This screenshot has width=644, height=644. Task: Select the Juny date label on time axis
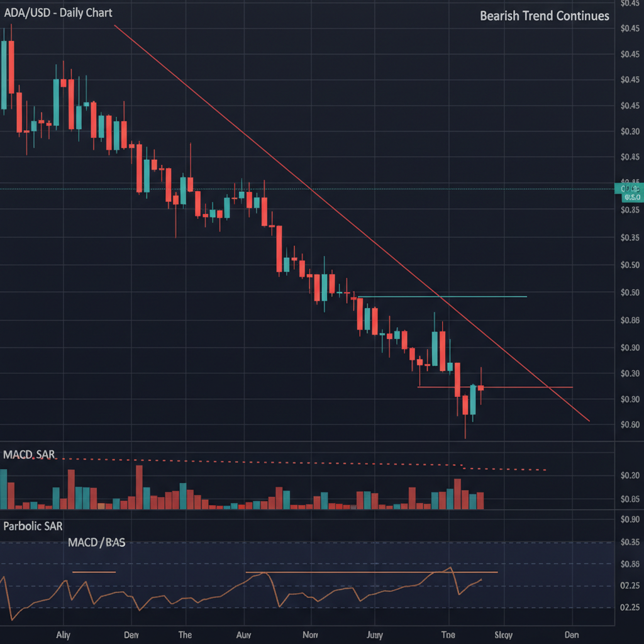pyautogui.click(x=375, y=634)
